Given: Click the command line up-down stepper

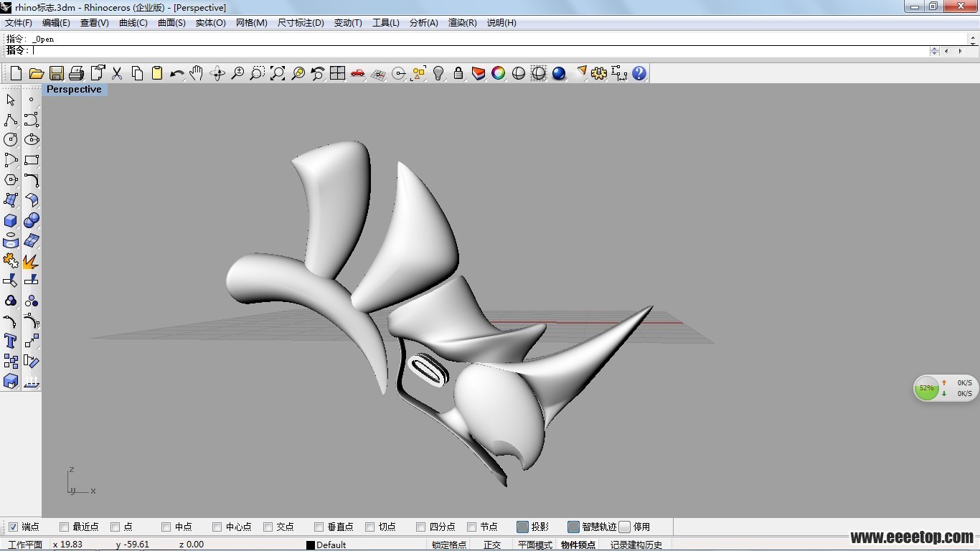Looking at the screenshot, I should click(934, 51).
